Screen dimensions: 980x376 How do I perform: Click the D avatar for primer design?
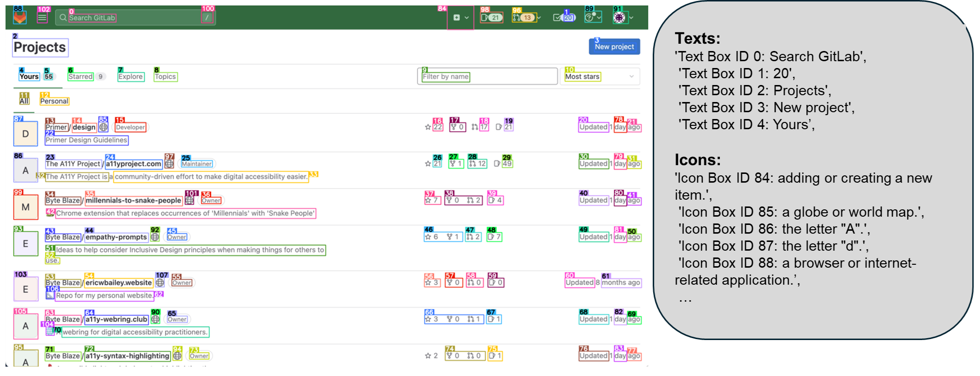tap(26, 134)
